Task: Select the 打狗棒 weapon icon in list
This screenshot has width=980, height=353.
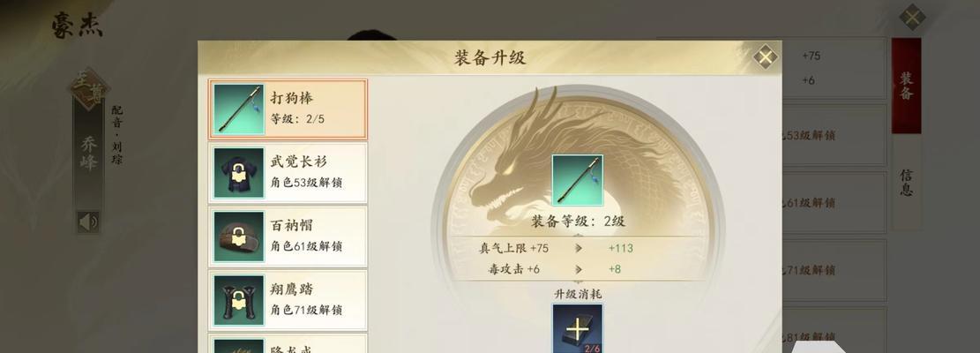Action: pos(239,109)
